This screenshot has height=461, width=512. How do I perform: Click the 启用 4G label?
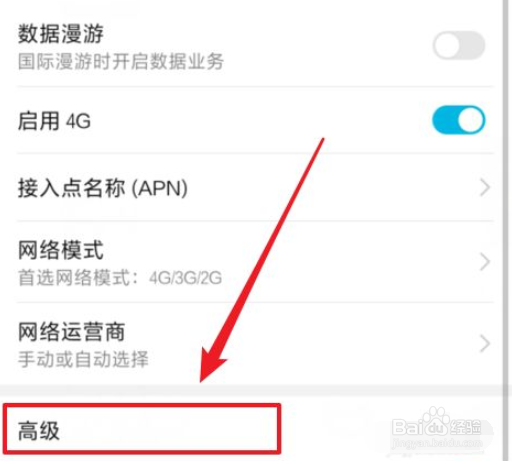click(54, 121)
